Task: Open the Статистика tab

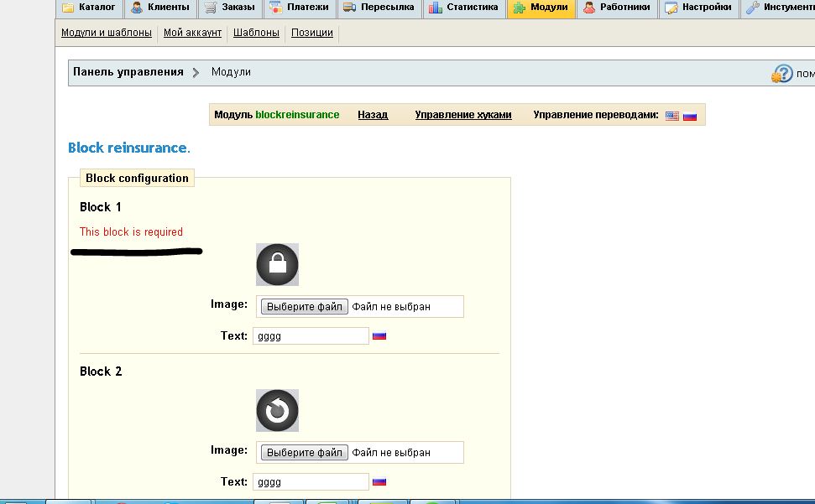Action: coord(464,8)
